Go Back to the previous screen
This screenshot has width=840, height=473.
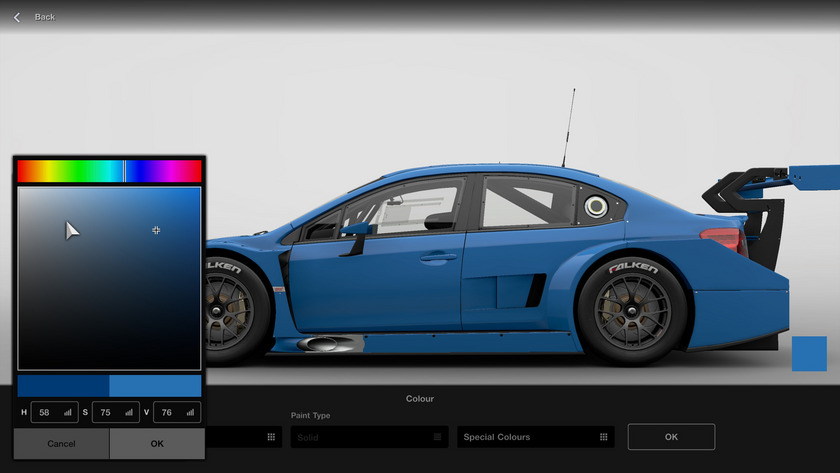pos(44,17)
